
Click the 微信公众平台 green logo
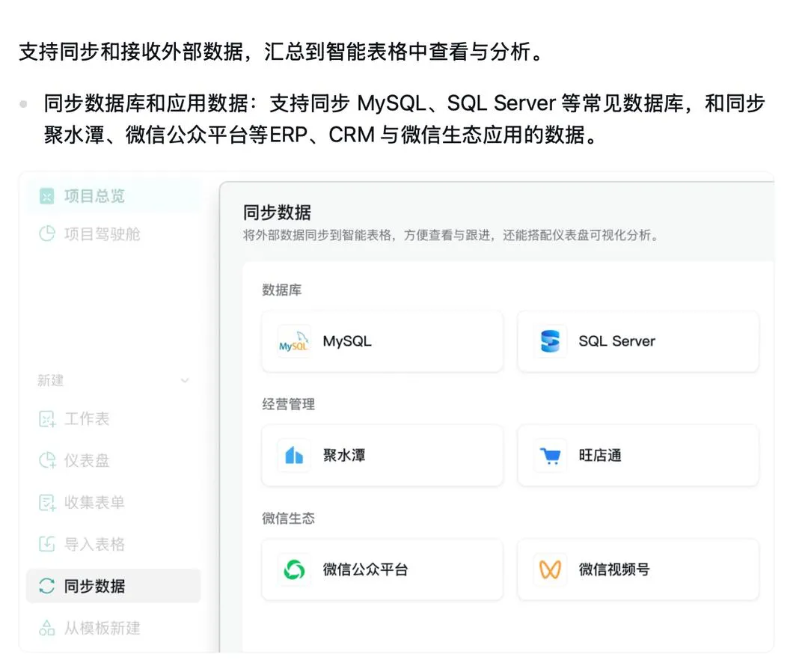294,570
